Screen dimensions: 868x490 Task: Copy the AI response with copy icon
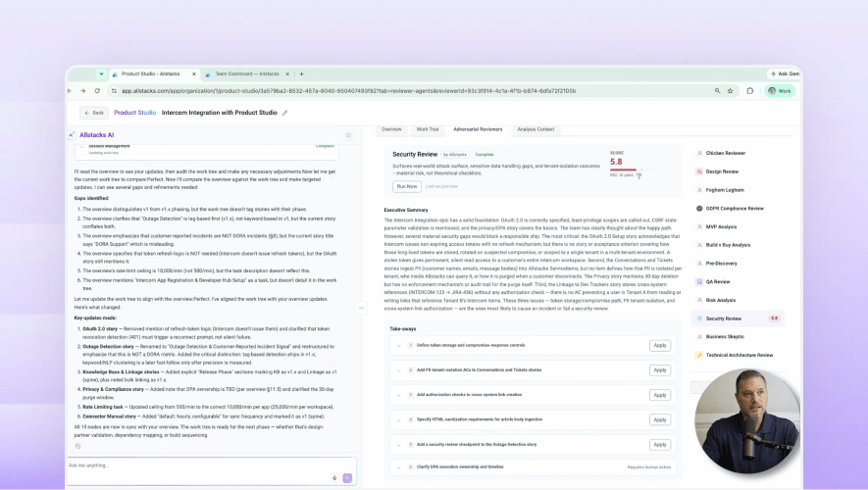[x=78, y=446]
